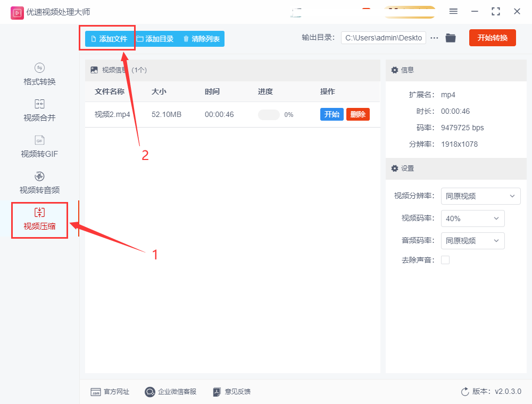Image resolution: width=532 pixels, height=404 pixels.
Task: Click the version refresh icon
Action: (465, 392)
